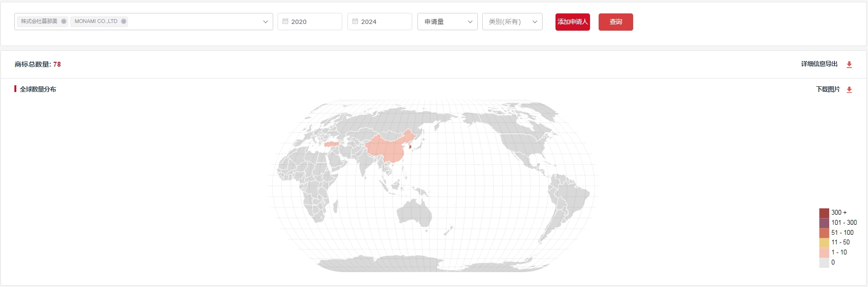This screenshot has height=287, width=868.
Task: Select the 1 - 10 legend swatch
Action: [x=824, y=253]
